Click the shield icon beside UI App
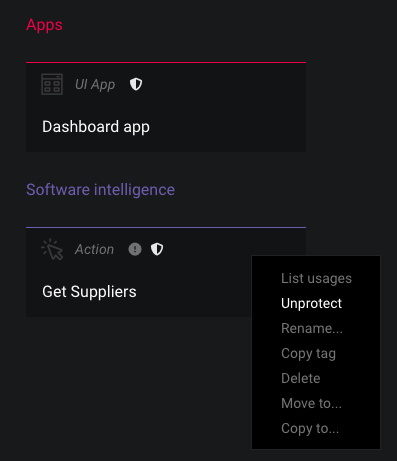 point(136,84)
